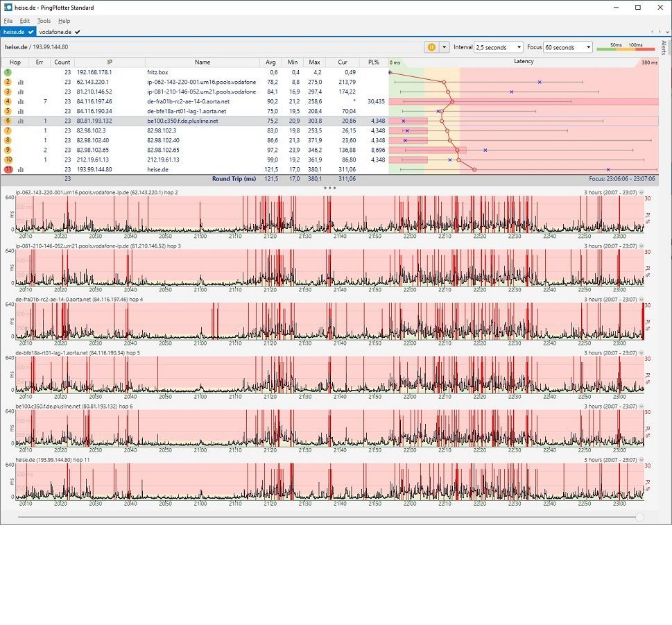Click the Latency graph column header
The width and height of the screenshot is (672, 625).
(524, 62)
